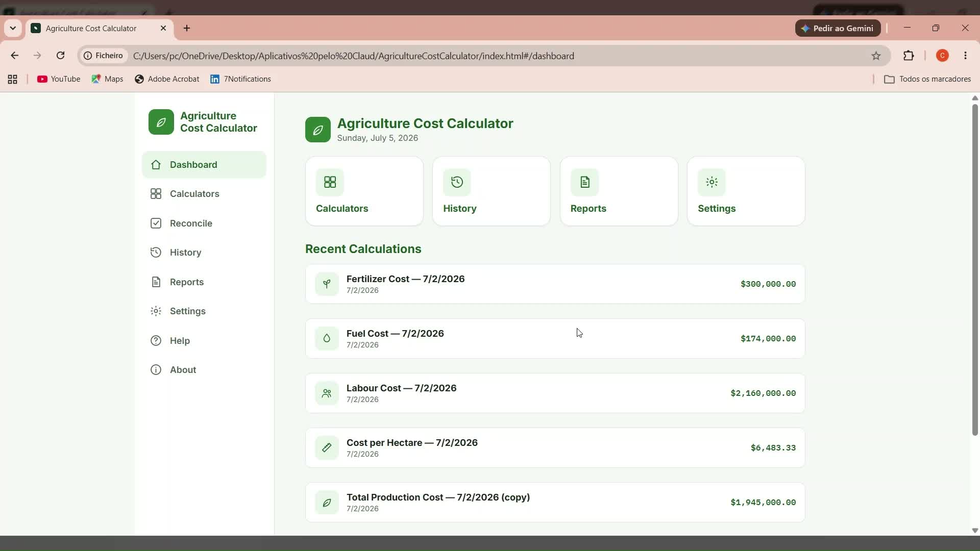This screenshot has width=980, height=551.
Task: Open the Maps bookmark
Action: [x=107, y=79]
